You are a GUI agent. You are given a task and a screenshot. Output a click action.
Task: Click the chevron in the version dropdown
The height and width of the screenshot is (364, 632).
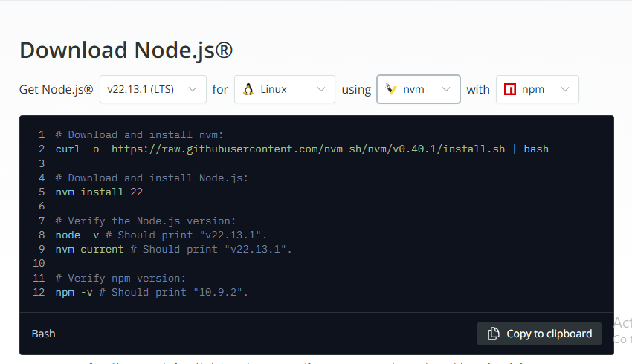(x=193, y=89)
